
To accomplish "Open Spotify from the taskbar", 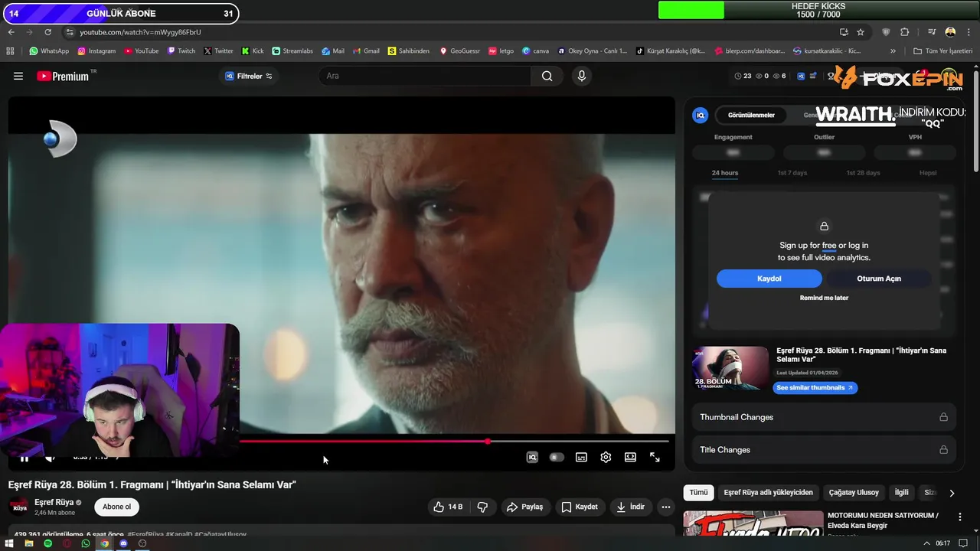I will [47, 543].
